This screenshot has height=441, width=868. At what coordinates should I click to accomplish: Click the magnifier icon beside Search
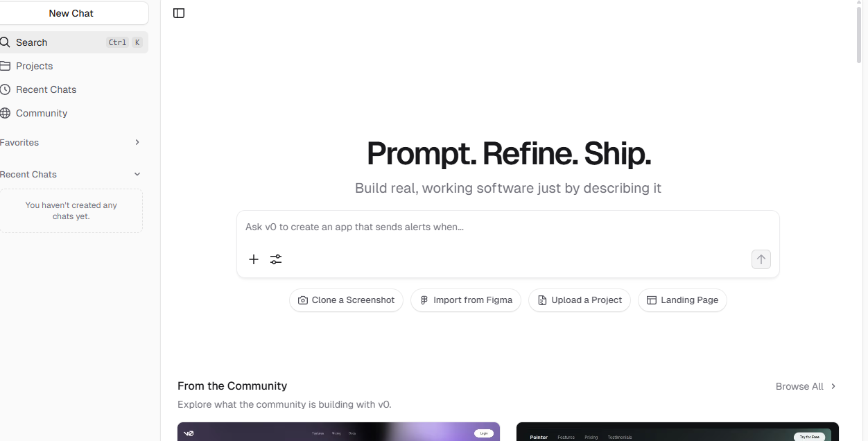coord(5,42)
